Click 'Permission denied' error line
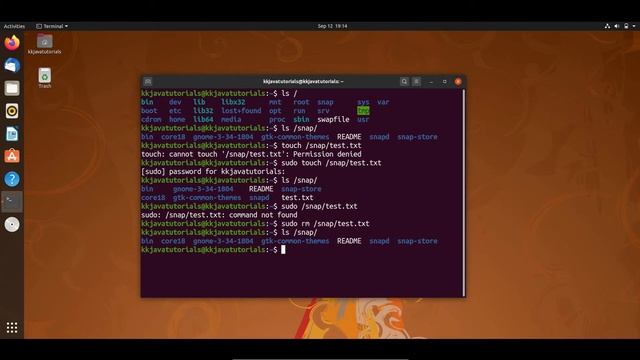Viewport: 640px width, 360px height. (x=251, y=154)
